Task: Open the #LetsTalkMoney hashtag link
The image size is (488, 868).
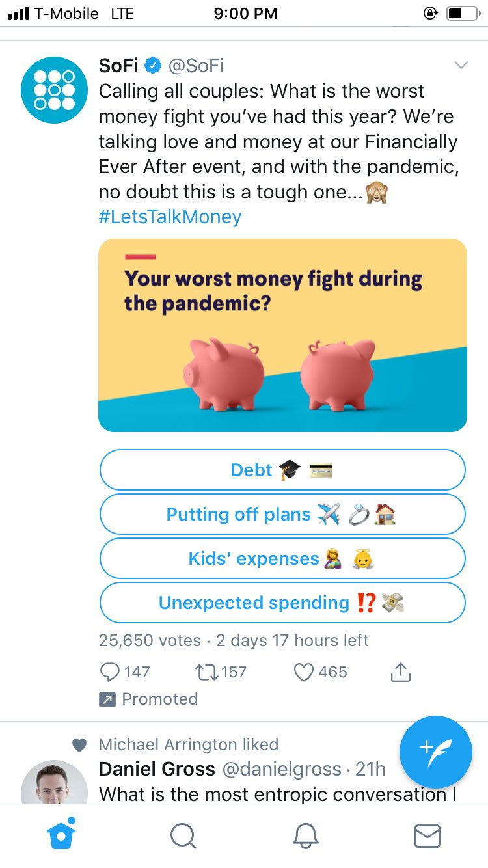Action: pyautogui.click(x=170, y=217)
